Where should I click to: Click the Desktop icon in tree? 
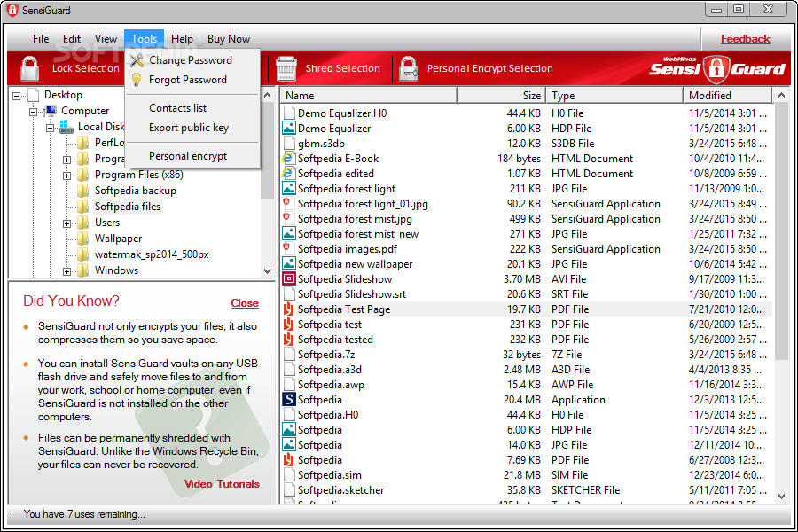coord(34,95)
